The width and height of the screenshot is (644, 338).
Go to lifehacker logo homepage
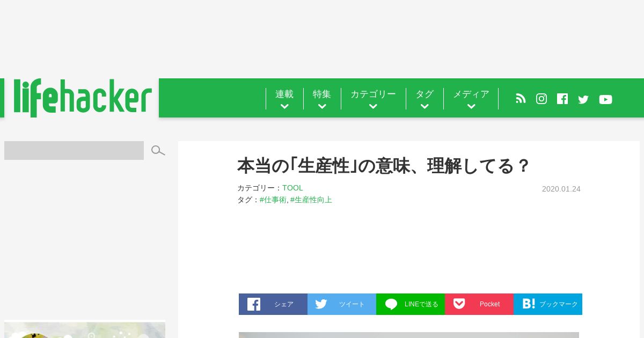[83, 98]
